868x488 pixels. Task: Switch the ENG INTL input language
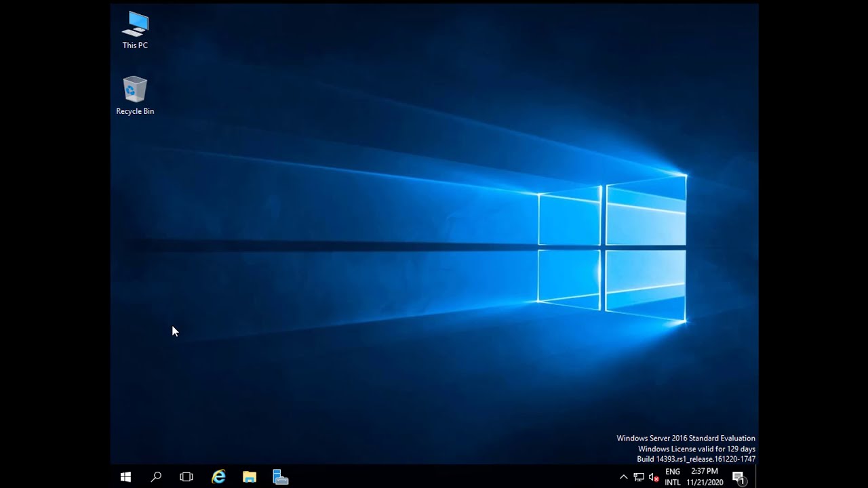(x=673, y=477)
